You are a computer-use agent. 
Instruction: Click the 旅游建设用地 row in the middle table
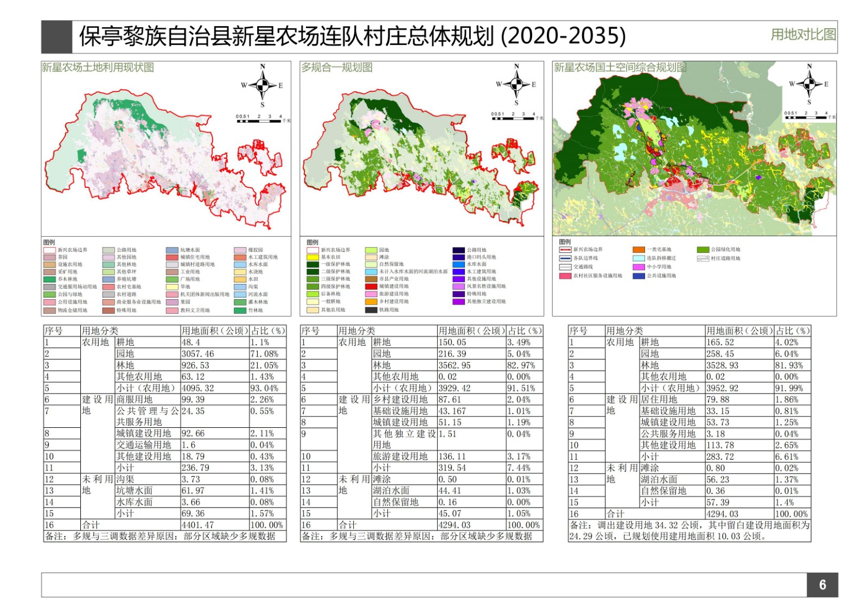(x=400, y=457)
